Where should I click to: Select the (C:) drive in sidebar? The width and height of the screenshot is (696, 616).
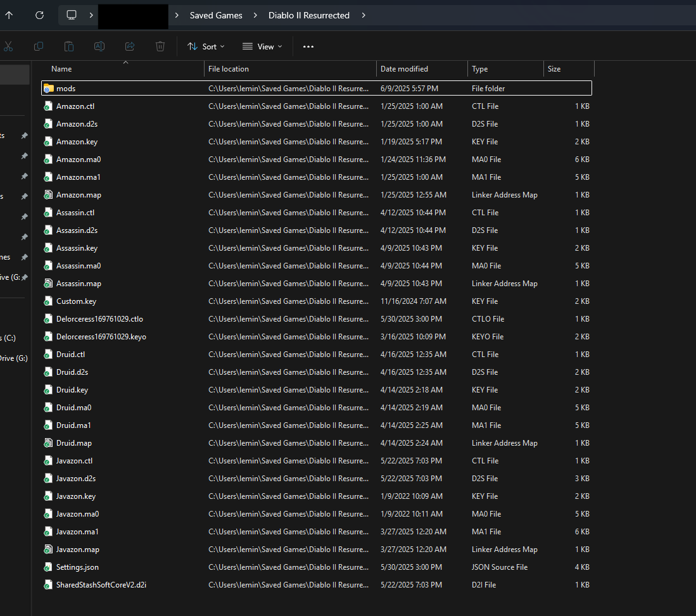click(8, 337)
